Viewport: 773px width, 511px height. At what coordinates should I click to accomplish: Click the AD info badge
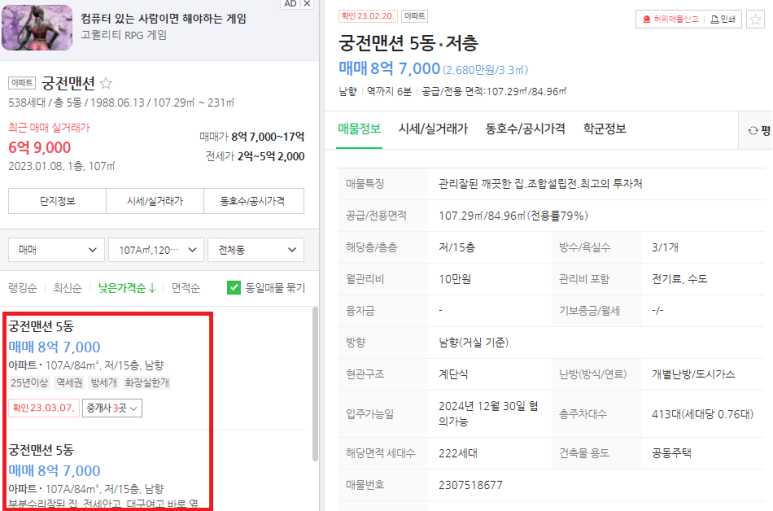coord(290,4)
